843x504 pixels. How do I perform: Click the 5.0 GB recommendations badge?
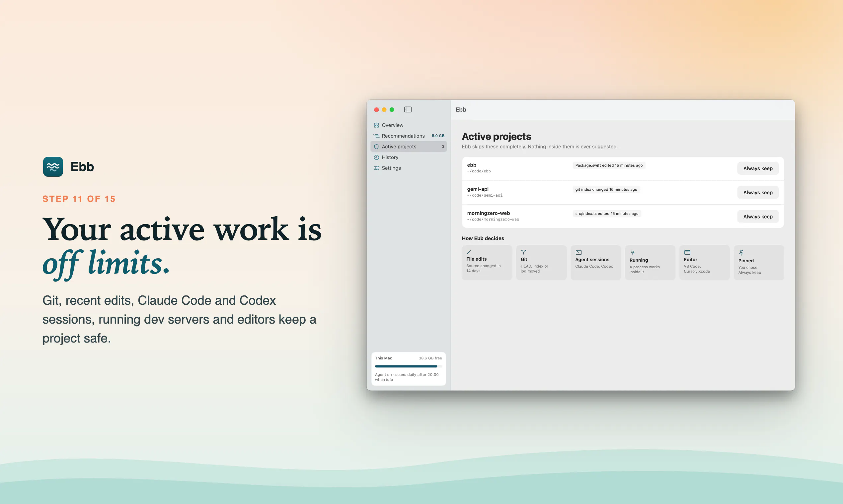coord(438,136)
